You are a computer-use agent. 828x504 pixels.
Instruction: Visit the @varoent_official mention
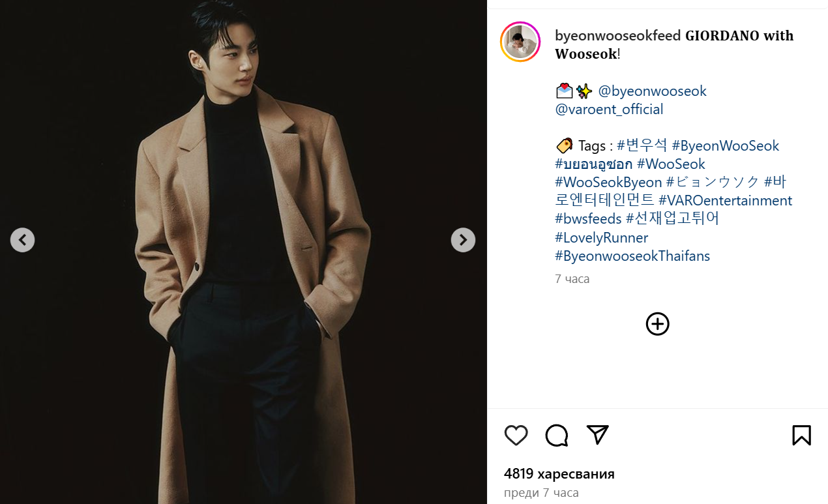coord(609,110)
